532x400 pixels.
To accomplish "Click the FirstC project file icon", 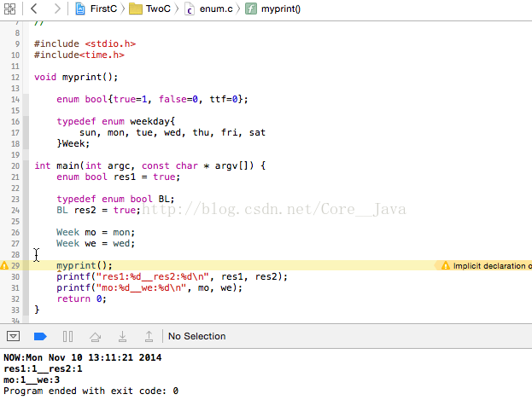I will tap(80, 9).
